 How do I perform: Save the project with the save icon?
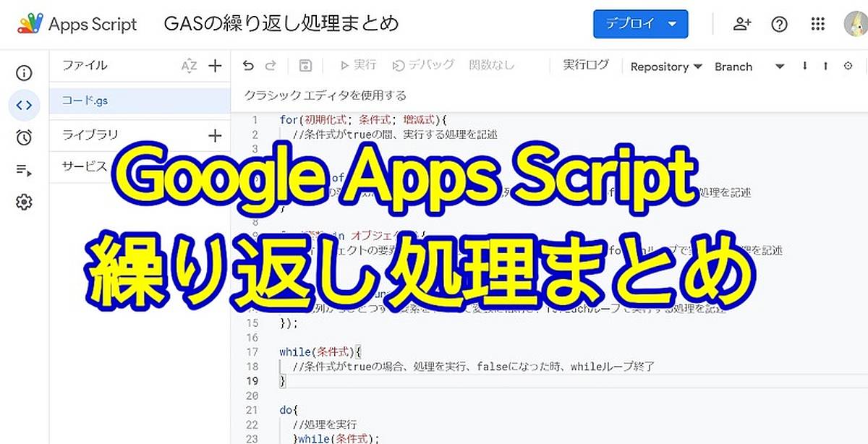(x=305, y=65)
